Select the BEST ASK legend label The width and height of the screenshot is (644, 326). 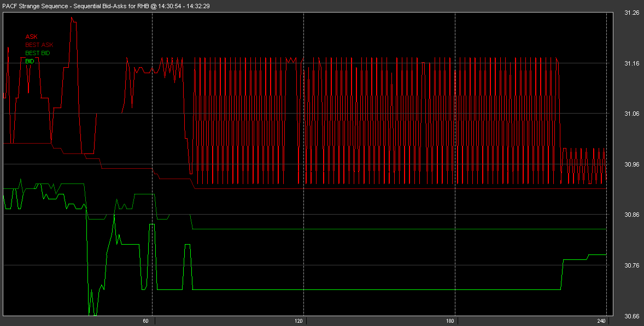click(39, 45)
